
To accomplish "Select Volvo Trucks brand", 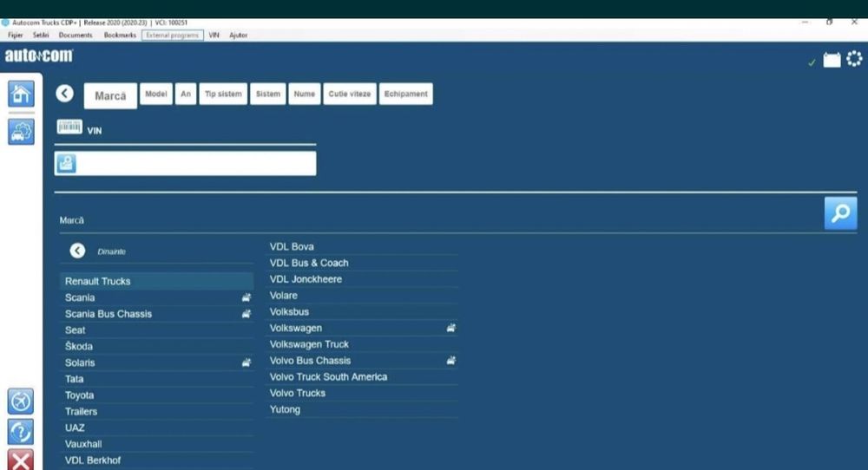I will [361, 393].
